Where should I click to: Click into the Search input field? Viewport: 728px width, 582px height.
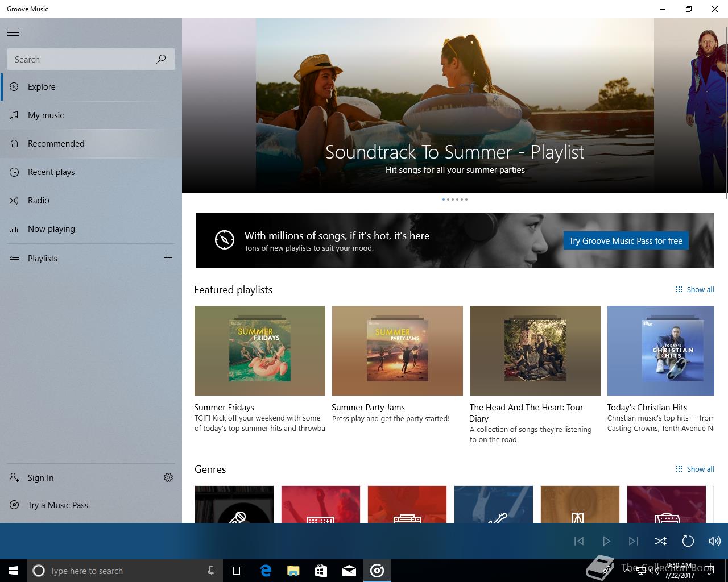click(x=91, y=59)
